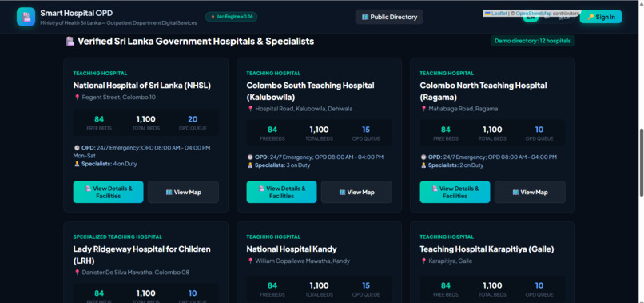View Details & Facilities for Colombo South Teaching Hospital
Screen dimensions: 644x303
tap(282, 192)
